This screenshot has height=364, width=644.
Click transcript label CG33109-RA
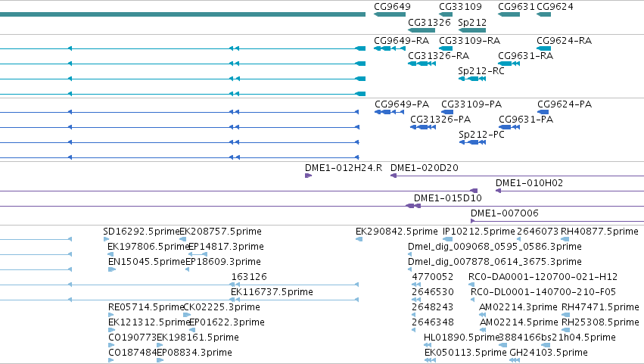[x=469, y=41]
